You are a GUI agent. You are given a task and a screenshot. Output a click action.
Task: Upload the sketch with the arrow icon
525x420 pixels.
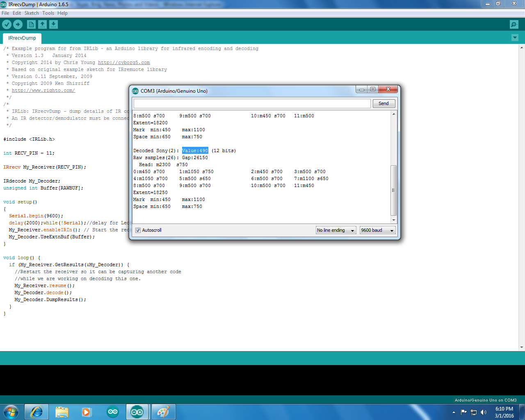(x=18, y=25)
